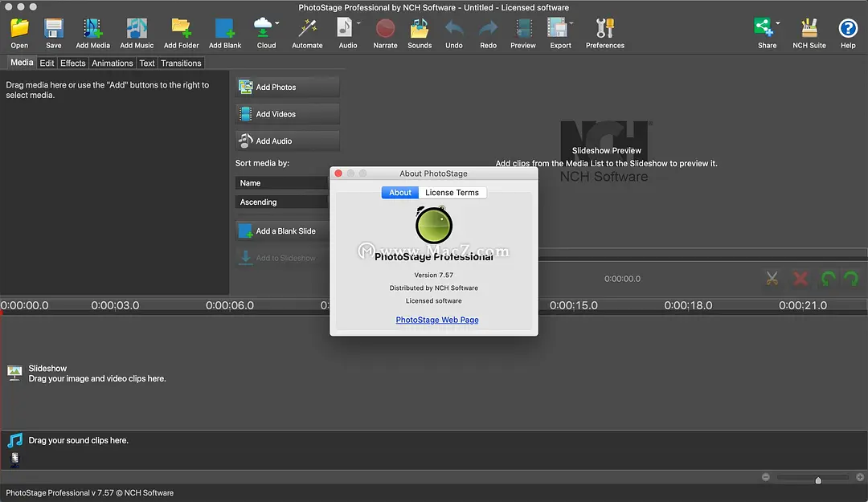Click the Cloud toolbar icon
The width and height of the screenshot is (868, 502).
263,27
